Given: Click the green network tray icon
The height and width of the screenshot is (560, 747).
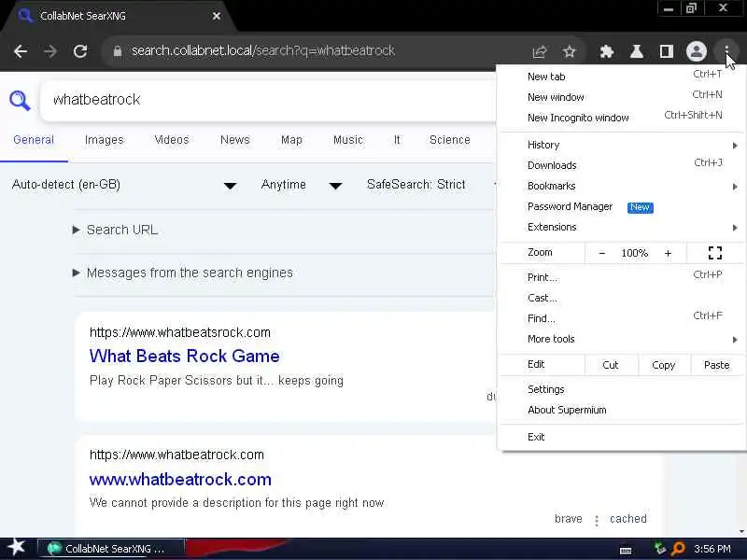Looking at the screenshot, I should tap(660, 549).
